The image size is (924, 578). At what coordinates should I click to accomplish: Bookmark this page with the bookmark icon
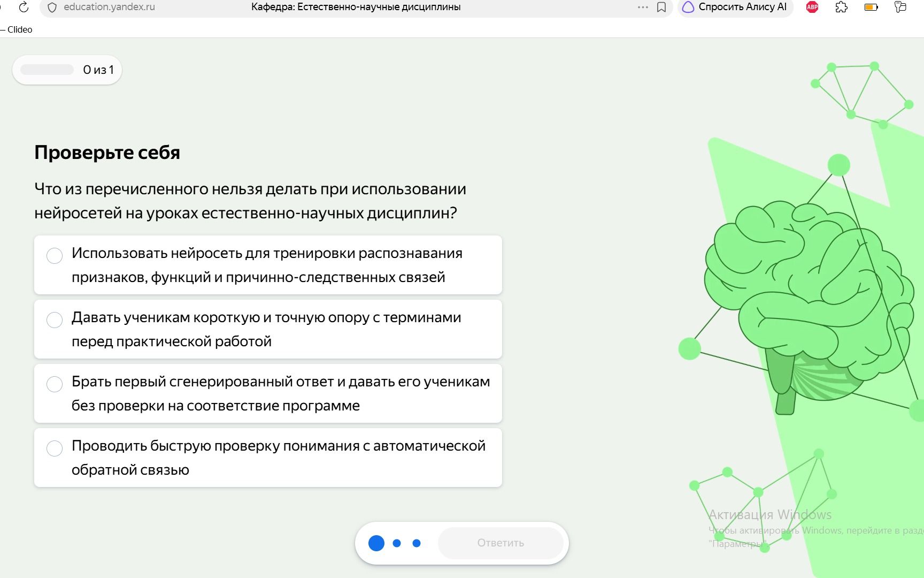pos(661,7)
